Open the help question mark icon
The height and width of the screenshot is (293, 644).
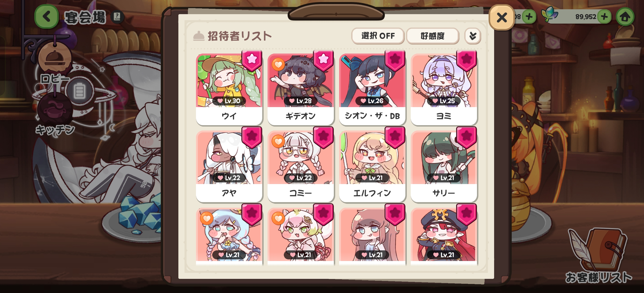pos(117,17)
